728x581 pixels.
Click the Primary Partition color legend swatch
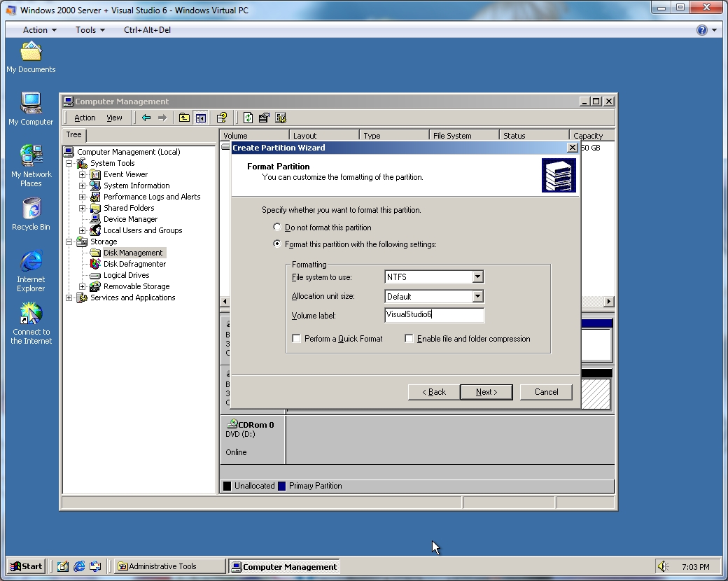[x=282, y=486]
